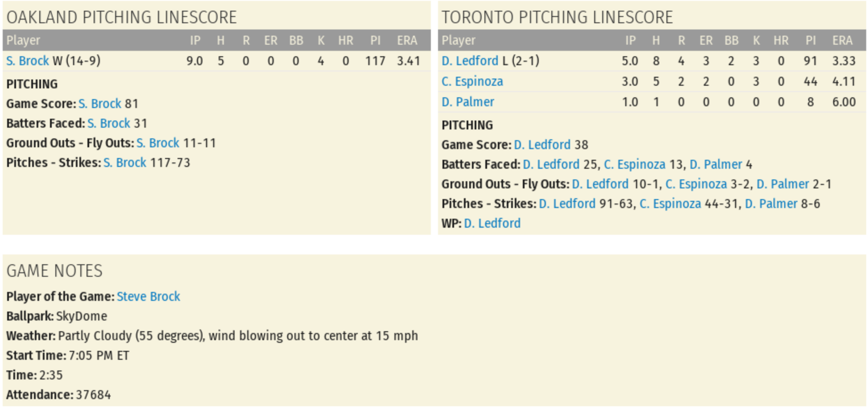Click IP column header in Toronto table
This screenshot has height=408, width=868.
point(630,41)
